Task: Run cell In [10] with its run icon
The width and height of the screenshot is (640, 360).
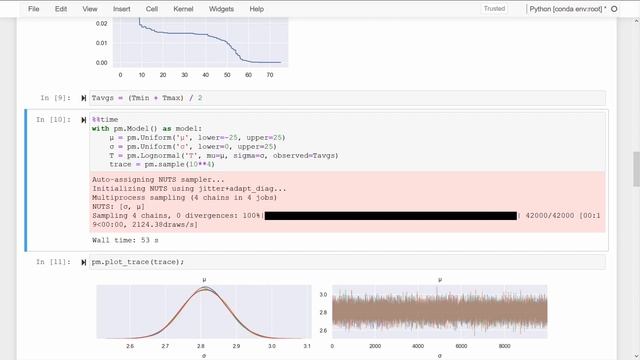Action: coord(83,120)
